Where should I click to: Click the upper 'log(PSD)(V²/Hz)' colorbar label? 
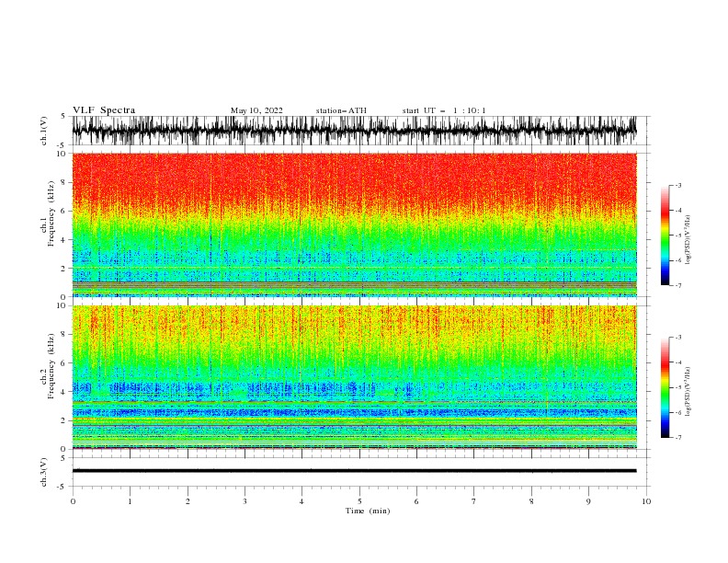(688, 240)
